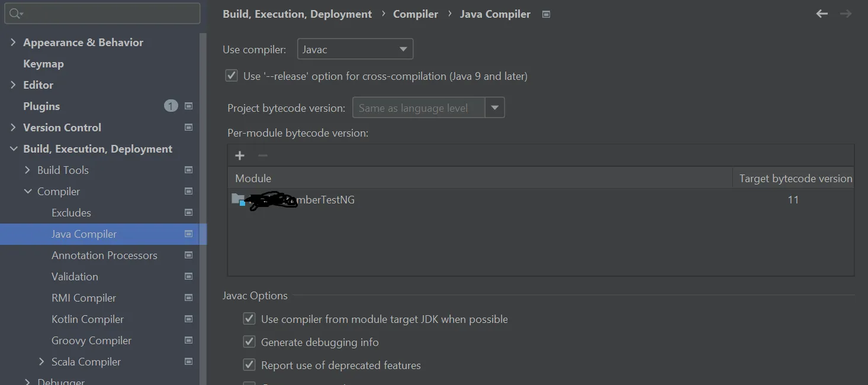Click the project-settings icon beside the Java Compiler breadcrumb
Viewport: 868px width, 385px height.
(546, 14)
